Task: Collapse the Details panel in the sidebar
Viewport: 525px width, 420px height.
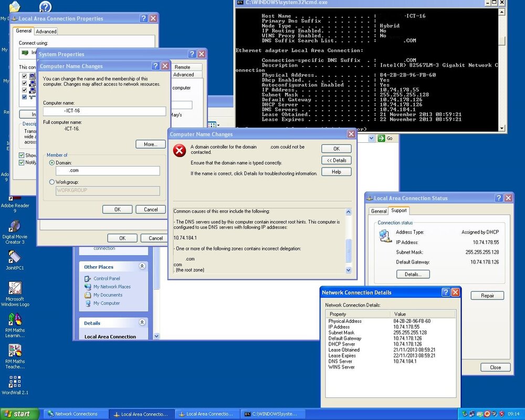Action: click(x=142, y=322)
